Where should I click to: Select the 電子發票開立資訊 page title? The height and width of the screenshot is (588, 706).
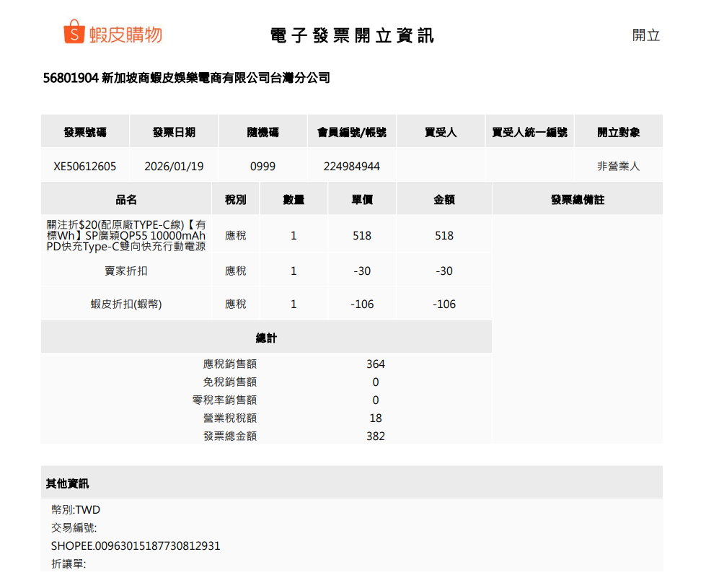click(x=352, y=35)
